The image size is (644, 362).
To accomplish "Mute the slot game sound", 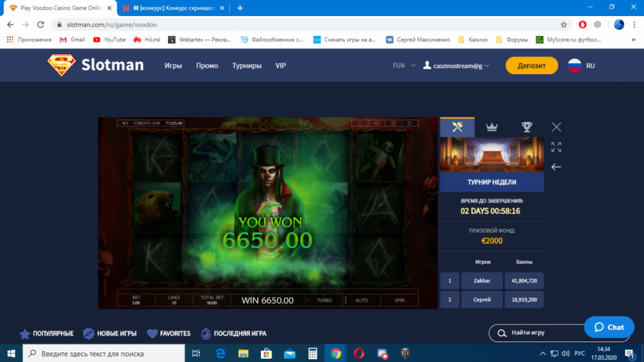I will tap(377, 123).
